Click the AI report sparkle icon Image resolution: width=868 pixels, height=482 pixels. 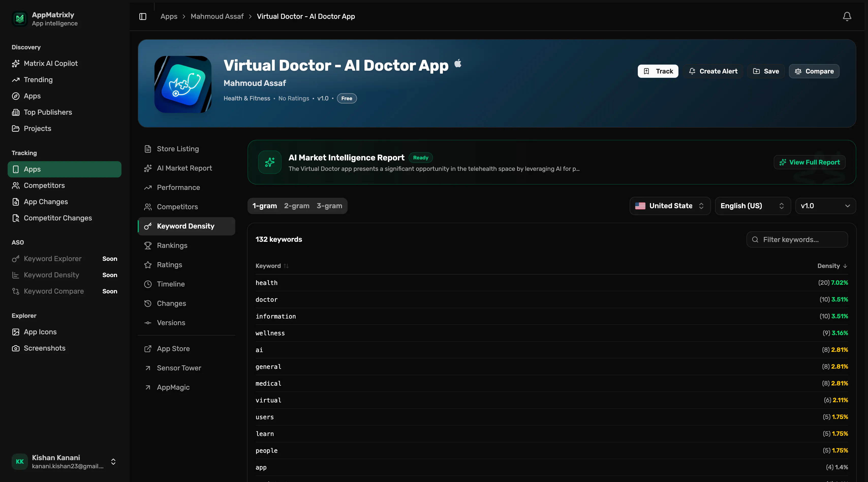(270, 162)
